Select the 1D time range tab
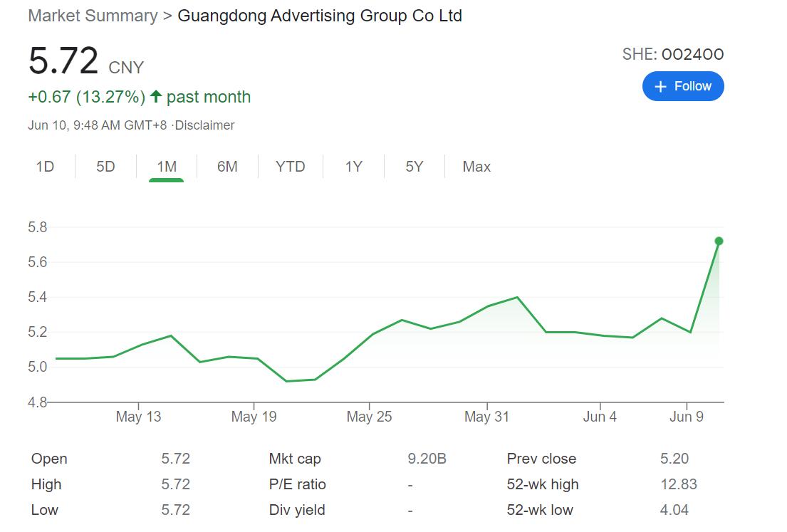 45,167
